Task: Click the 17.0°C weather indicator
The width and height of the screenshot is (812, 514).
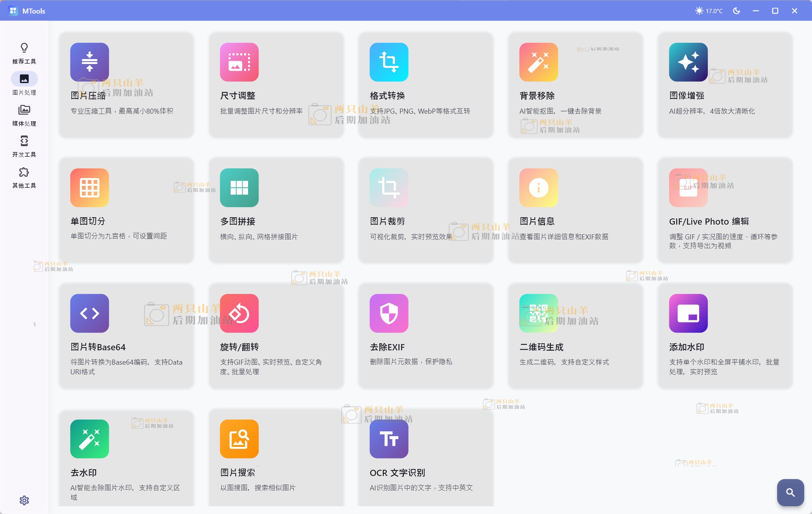Action: 709,11
